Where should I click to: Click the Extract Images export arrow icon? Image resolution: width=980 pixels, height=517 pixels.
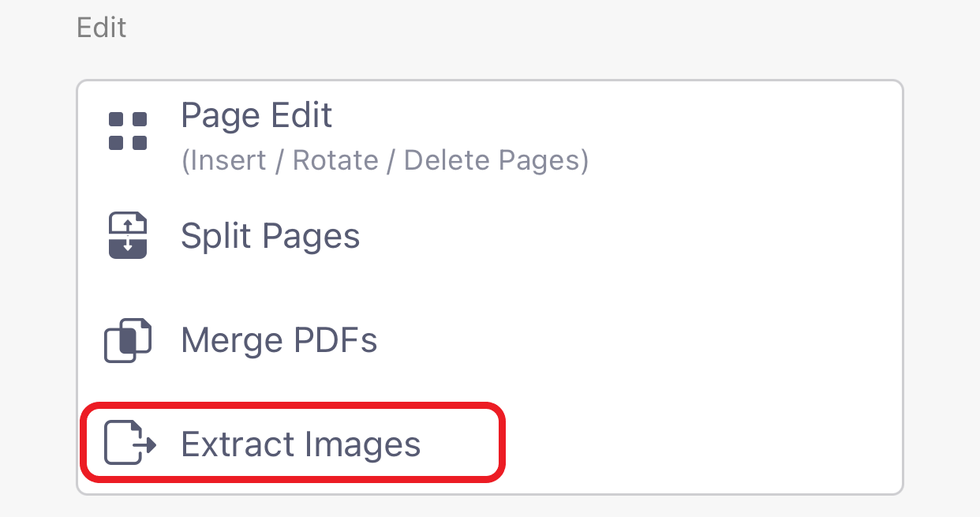tap(131, 444)
